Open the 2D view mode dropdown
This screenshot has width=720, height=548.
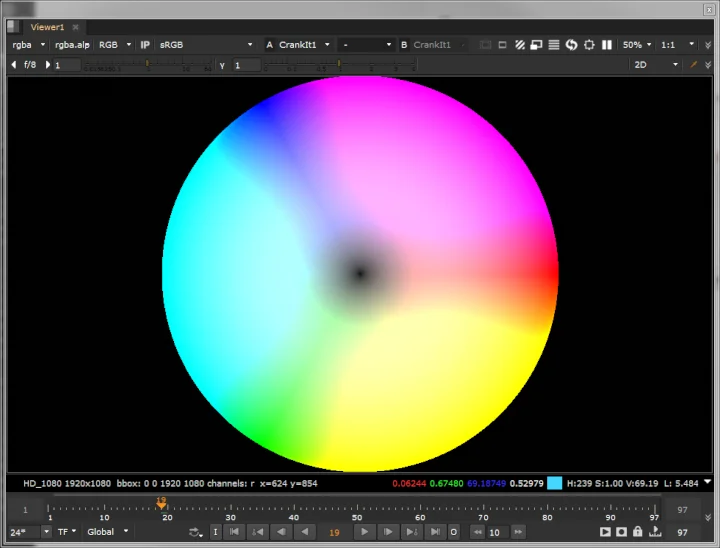pos(655,65)
